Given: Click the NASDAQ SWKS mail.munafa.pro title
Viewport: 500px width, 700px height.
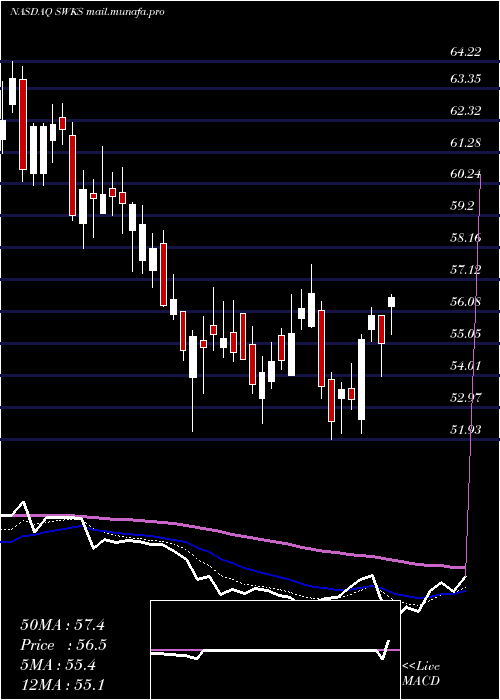Looking at the screenshot, I should tap(87, 12).
